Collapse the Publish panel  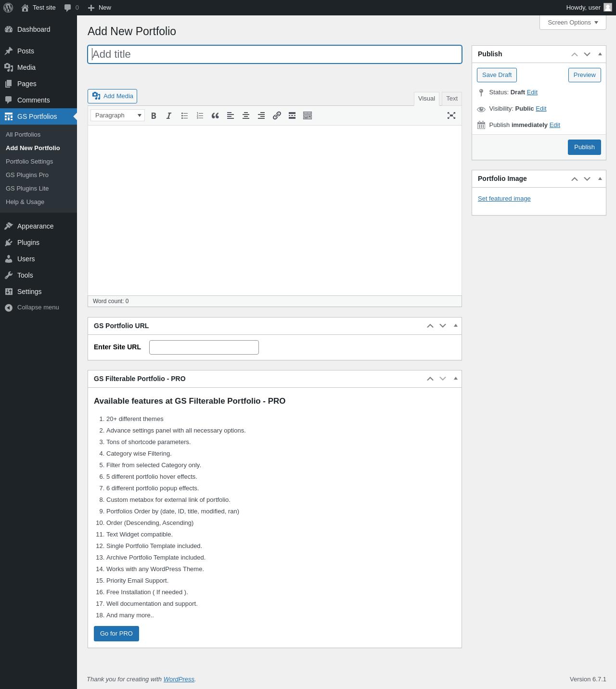[x=600, y=54]
